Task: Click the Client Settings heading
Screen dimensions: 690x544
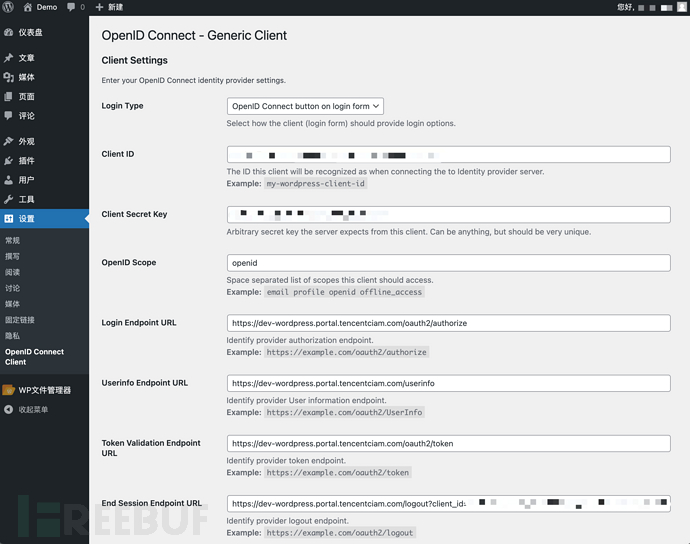Action: coord(135,60)
